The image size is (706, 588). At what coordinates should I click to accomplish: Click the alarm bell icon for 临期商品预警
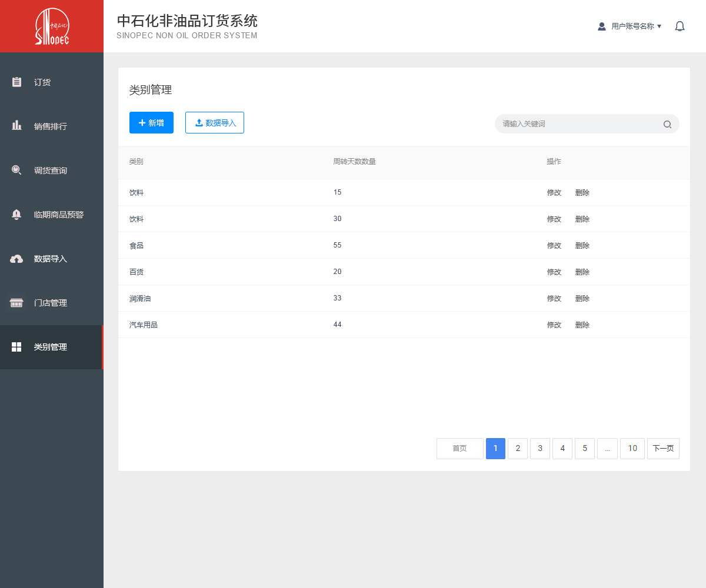16,215
